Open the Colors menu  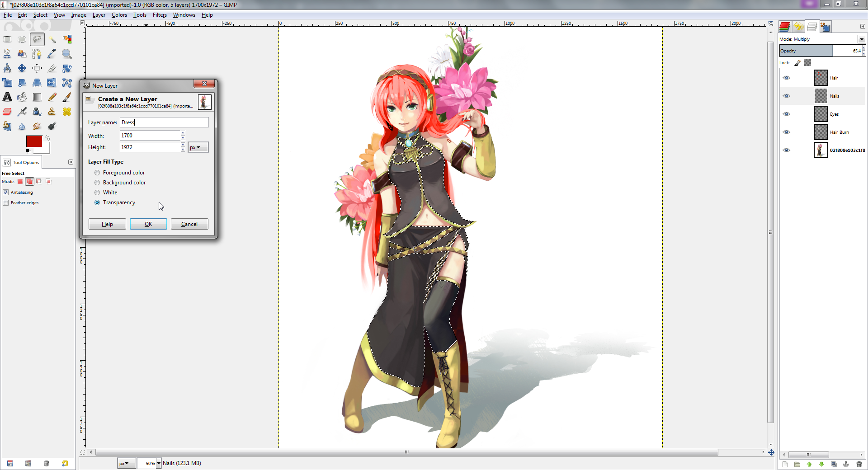(x=119, y=15)
